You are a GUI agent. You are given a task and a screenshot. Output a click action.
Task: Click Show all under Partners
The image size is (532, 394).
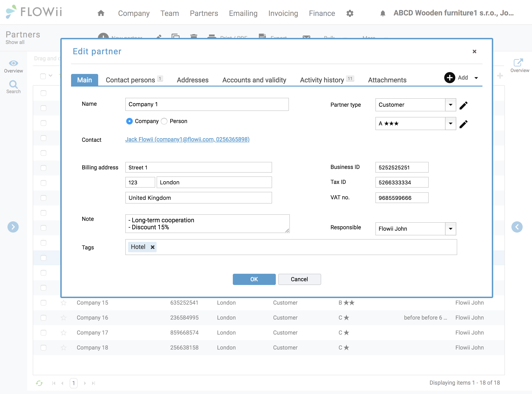pyautogui.click(x=15, y=42)
